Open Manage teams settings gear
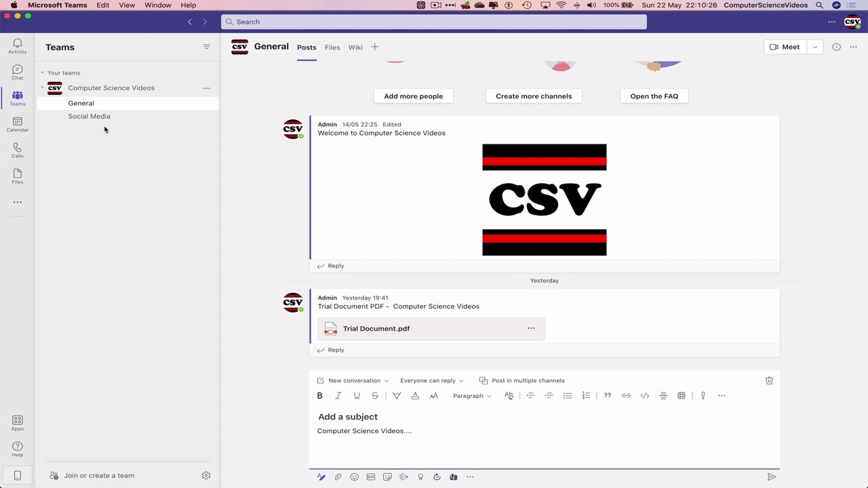Viewport: 868px width, 488px height. (206, 476)
